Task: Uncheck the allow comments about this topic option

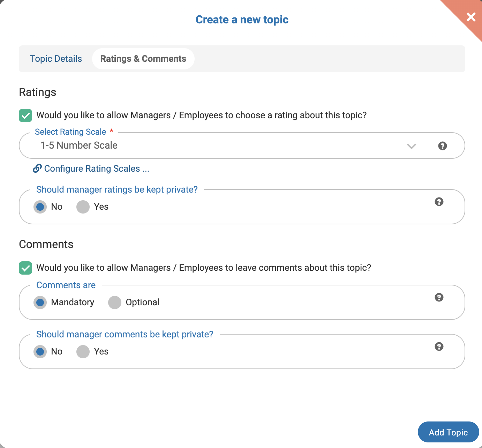Action: [x=25, y=268]
